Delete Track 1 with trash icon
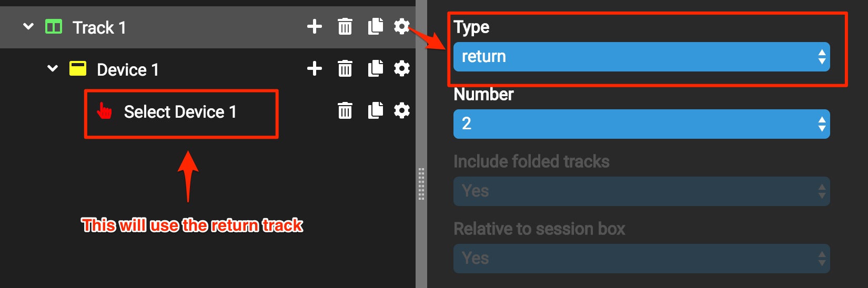The height and width of the screenshot is (288, 868). pos(345,26)
